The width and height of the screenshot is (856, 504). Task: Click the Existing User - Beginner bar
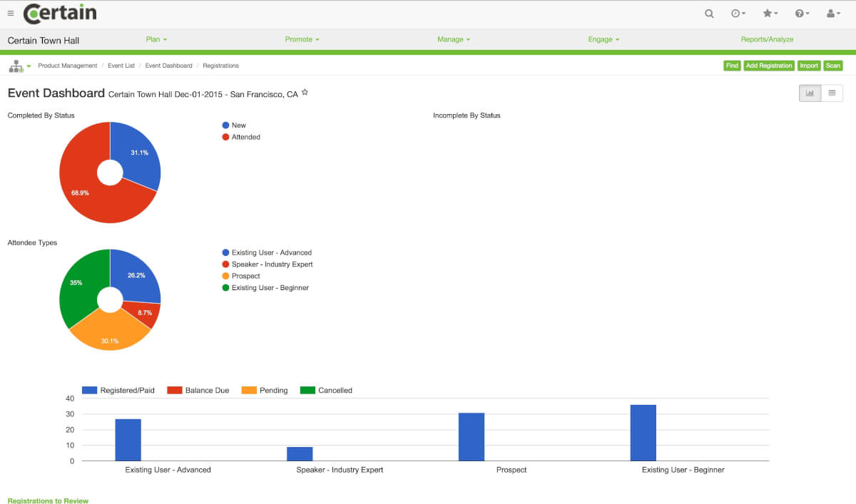(643, 433)
